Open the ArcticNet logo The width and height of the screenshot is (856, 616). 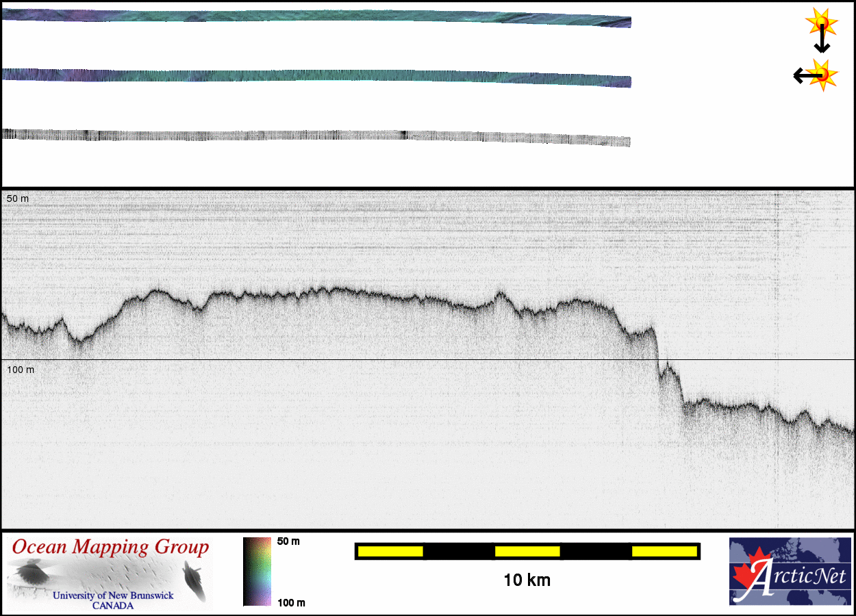pos(790,572)
